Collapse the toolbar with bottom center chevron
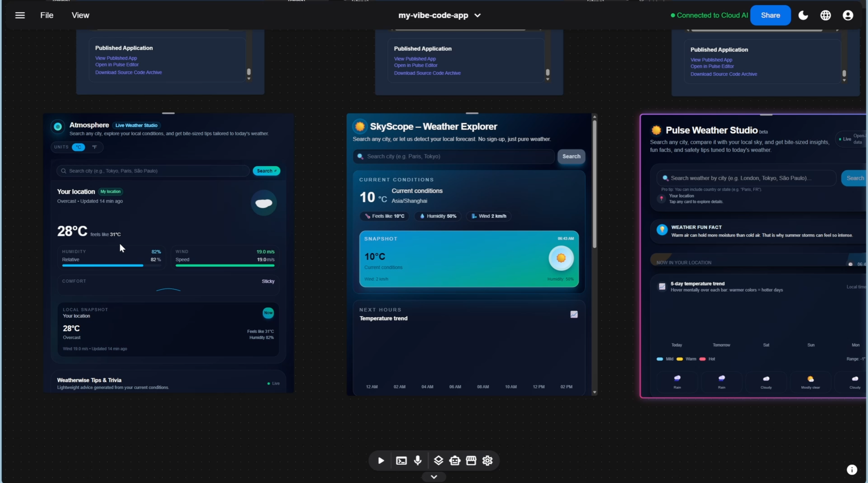The width and height of the screenshot is (868, 483). coord(433,477)
